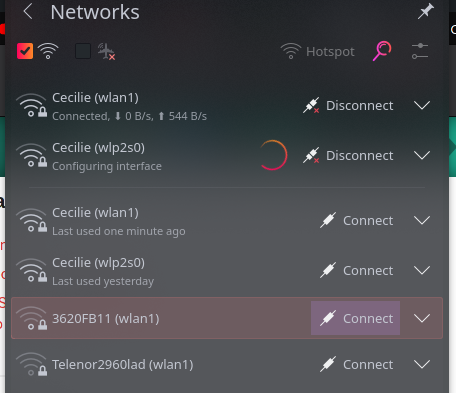Click the Wi-Fi icon beside the enabled checkbox

coord(48,51)
